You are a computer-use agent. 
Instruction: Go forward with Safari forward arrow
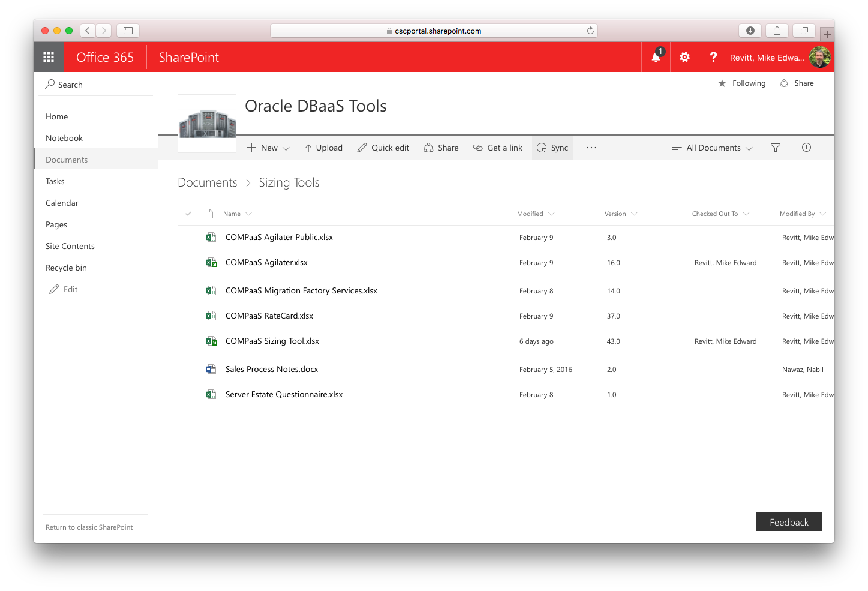click(x=104, y=31)
